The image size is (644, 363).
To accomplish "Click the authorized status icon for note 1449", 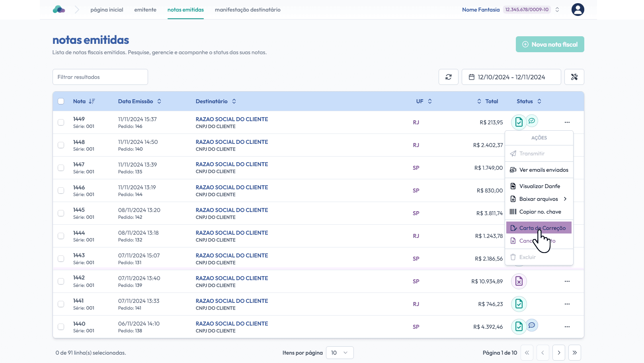I will pyautogui.click(x=519, y=122).
